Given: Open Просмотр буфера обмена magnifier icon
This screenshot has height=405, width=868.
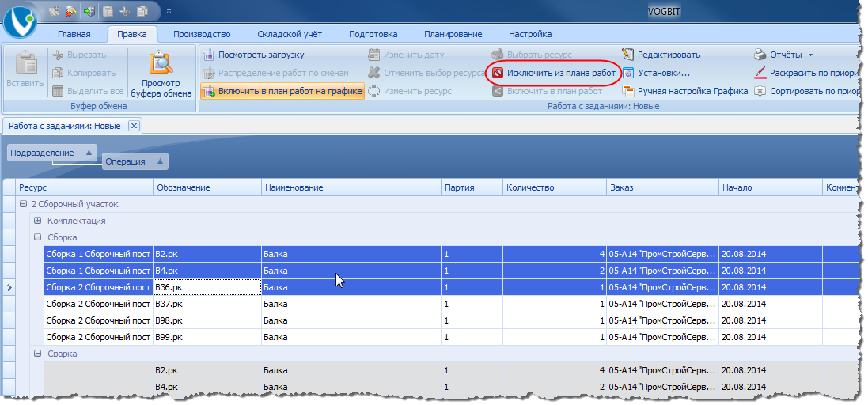Looking at the screenshot, I should tap(161, 63).
